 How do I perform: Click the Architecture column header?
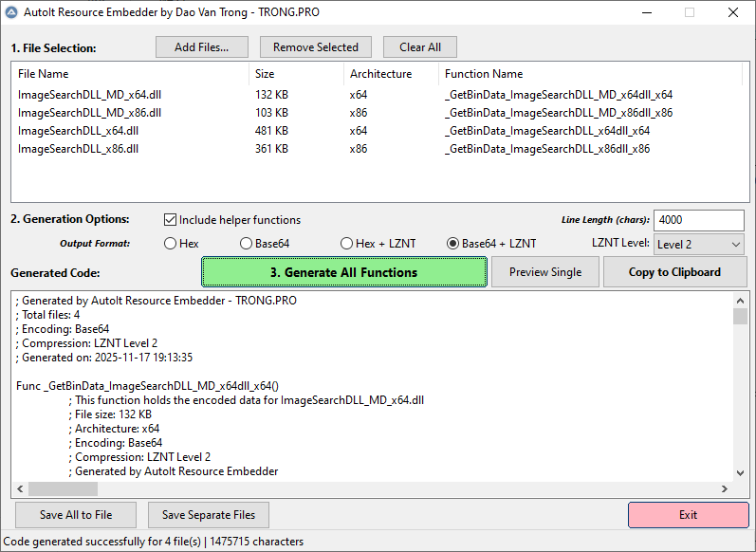pos(391,74)
